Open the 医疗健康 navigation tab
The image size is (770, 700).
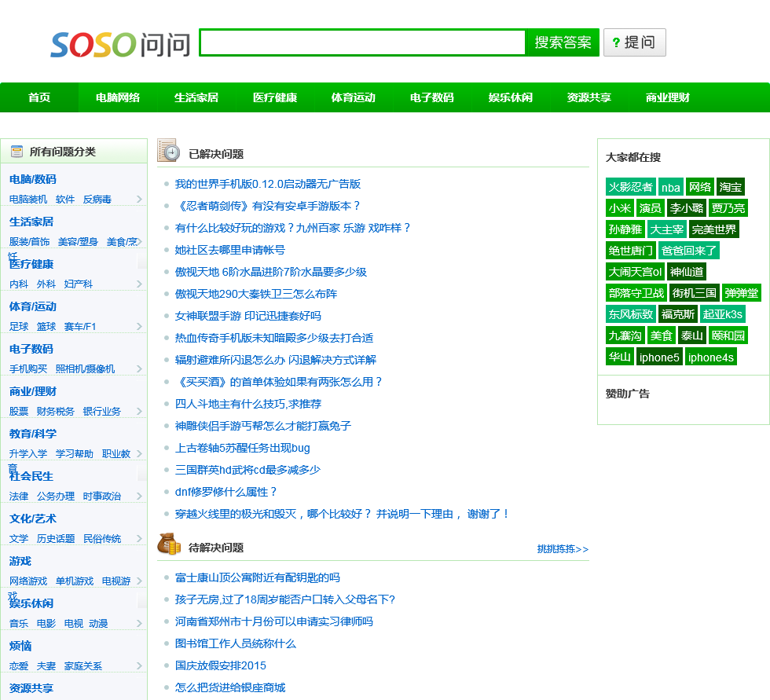point(275,97)
